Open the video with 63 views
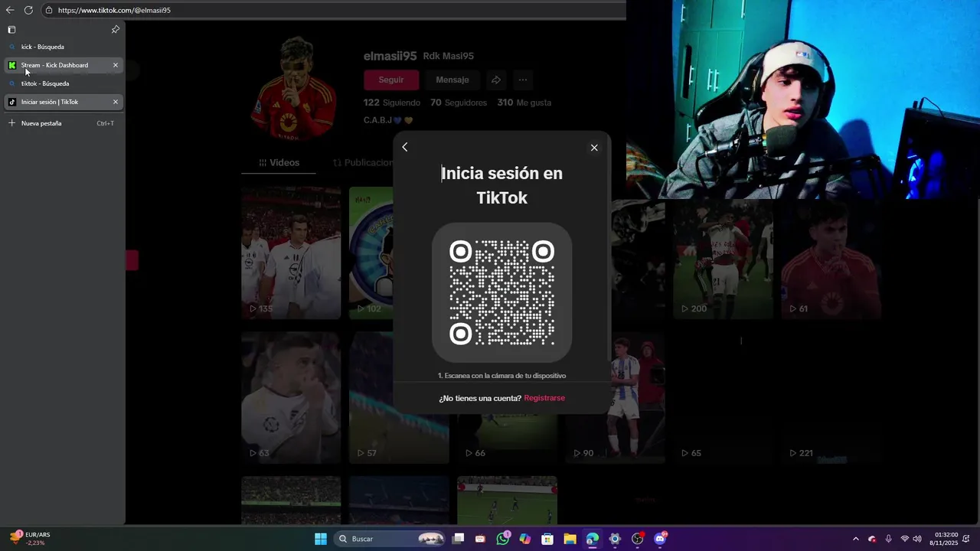 pos(291,397)
